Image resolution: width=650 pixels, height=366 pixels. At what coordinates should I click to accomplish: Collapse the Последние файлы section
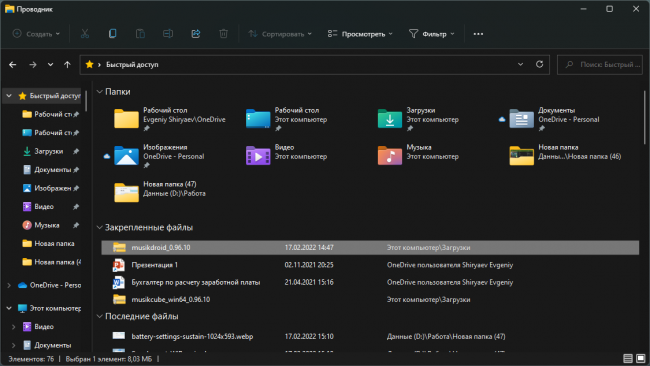(99, 316)
